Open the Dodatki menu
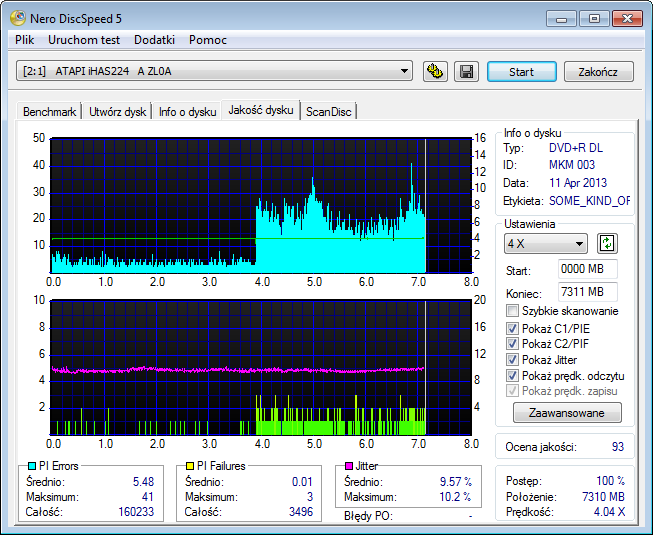 (154, 40)
